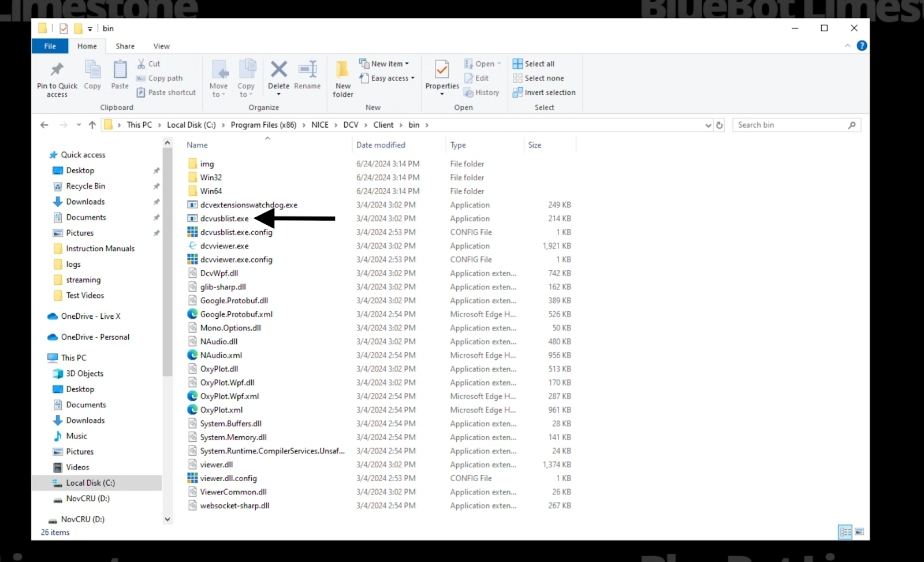Viewport: 924px width, 562px height.
Task: Click the navigation pane scrollbar down arrow
Action: coord(167,519)
